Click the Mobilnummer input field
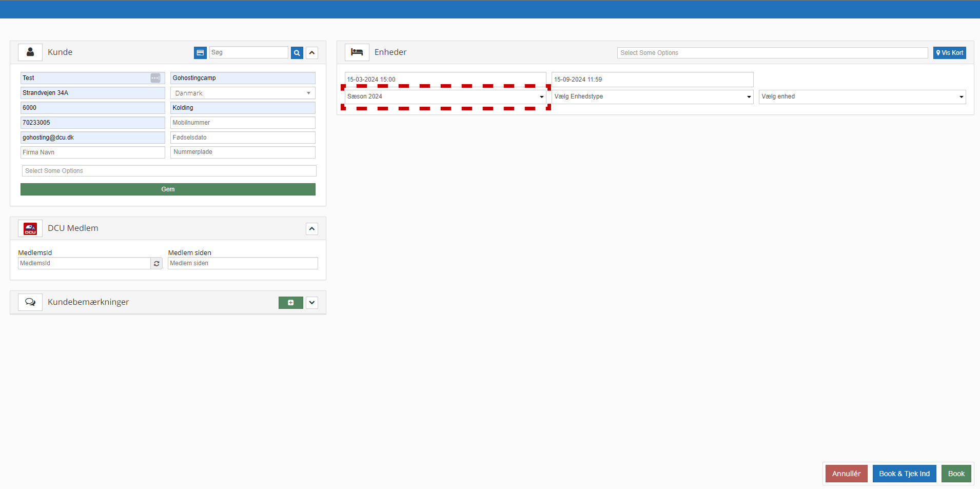This screenshot has height=489, width=980. click(x=243, y=123)
